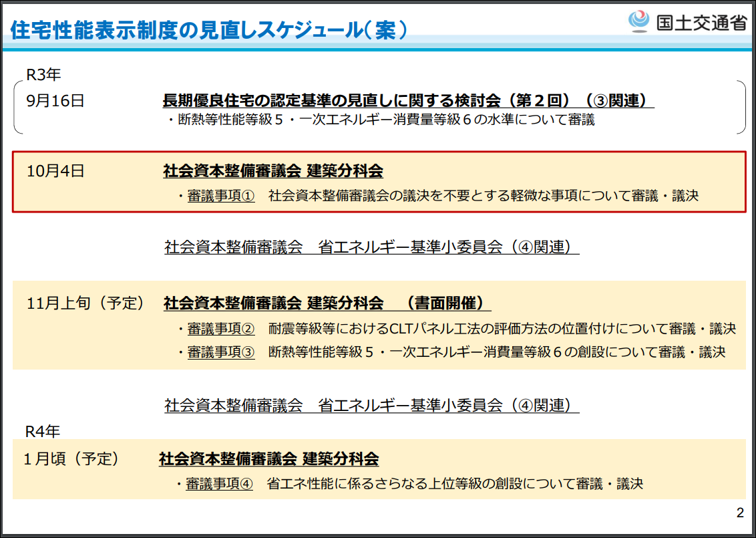Click the 長期優良住宅の認定基準の見直しに関する検討会 heading
The height and width of the screenshot is (538, 756).
tap(408, 100)
